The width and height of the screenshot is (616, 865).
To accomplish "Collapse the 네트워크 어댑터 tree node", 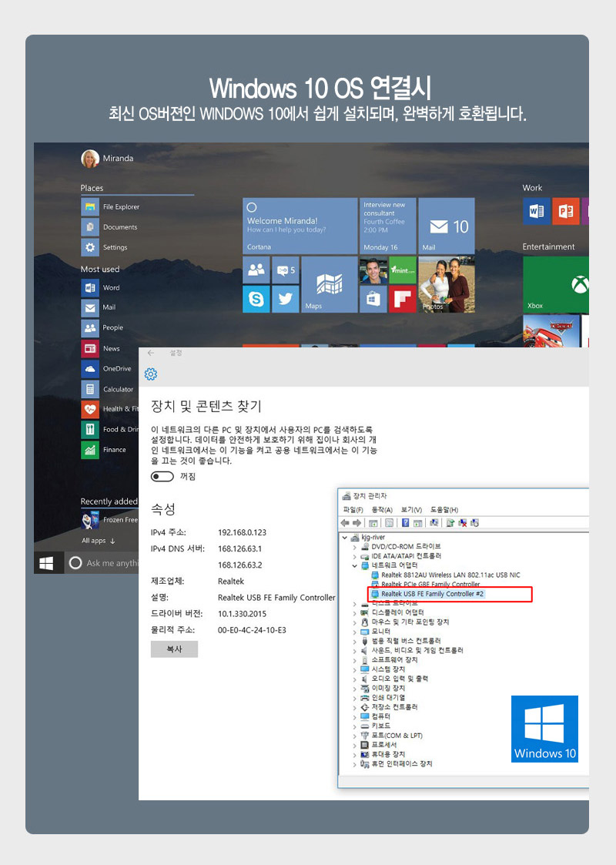I will pos(355,565).
